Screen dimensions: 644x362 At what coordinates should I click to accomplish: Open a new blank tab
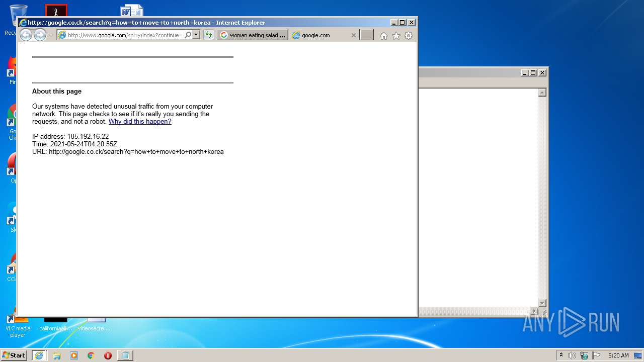click(367, 35)
